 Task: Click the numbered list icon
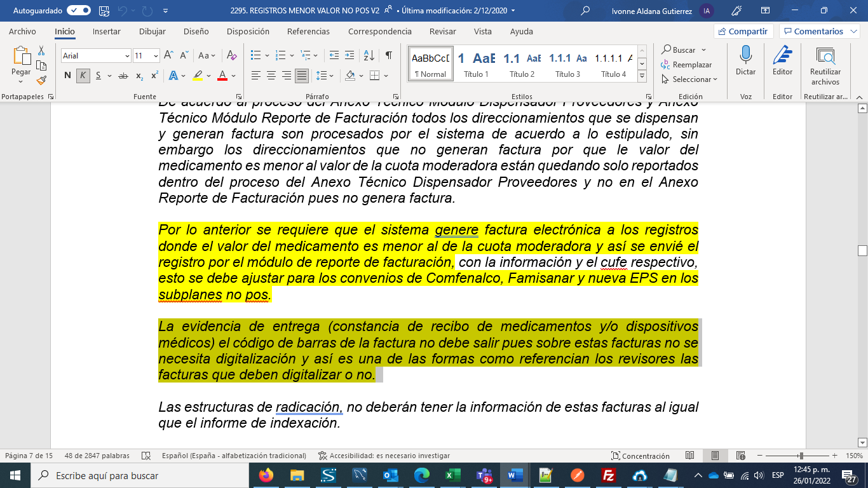280,56
